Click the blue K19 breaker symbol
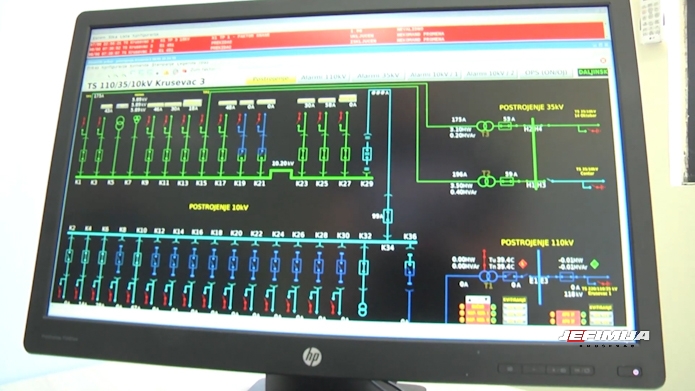Screen dimensions: 695x391 [242, 154]
